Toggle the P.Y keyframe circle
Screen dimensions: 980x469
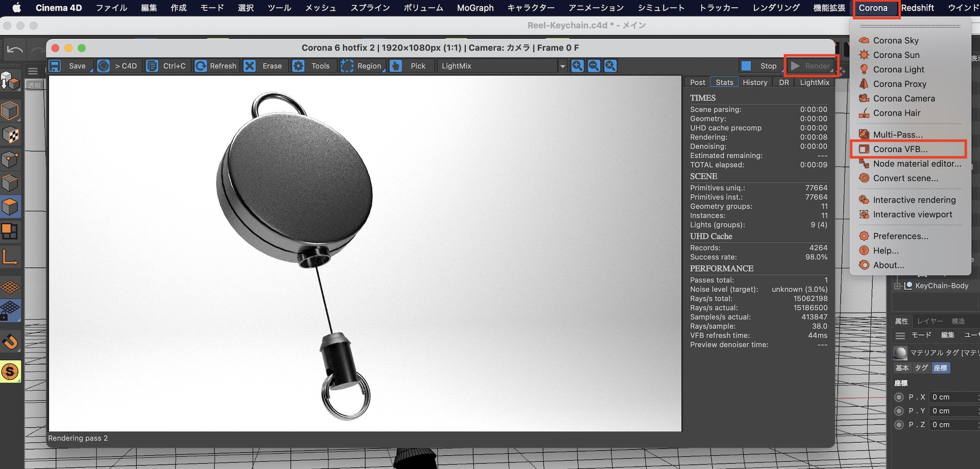click(899, 411)
